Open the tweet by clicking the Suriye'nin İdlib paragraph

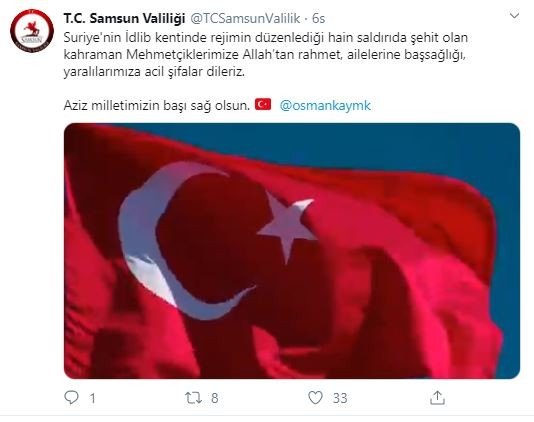(266, 54)
